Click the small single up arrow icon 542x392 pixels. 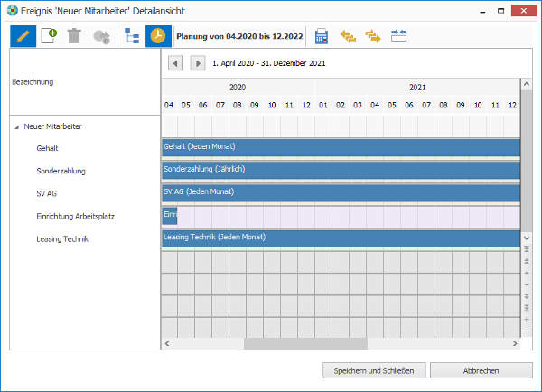(x=527, y=273)
